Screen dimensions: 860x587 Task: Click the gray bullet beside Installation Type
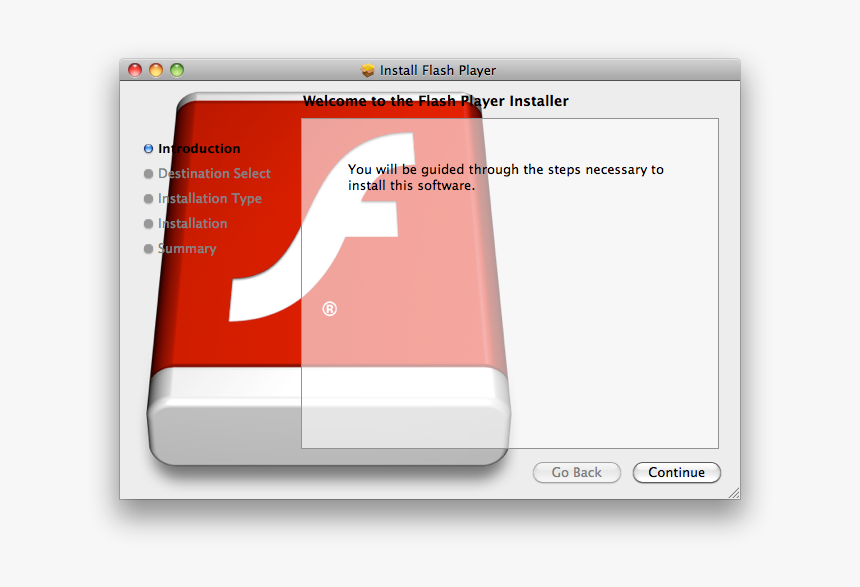pyautogui.click(x=148, y=198)
